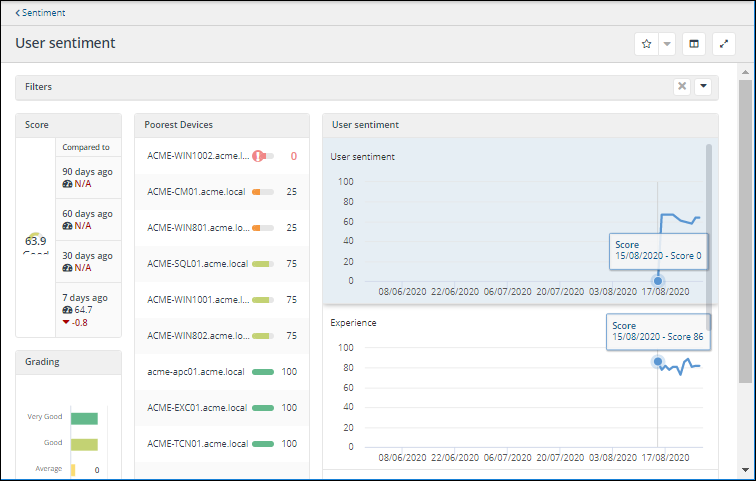The width and height of the screenshot is (756, 481).
Task: Click the ACME-TCN01.acme.local score bar
Action: (x=263, y=444)
